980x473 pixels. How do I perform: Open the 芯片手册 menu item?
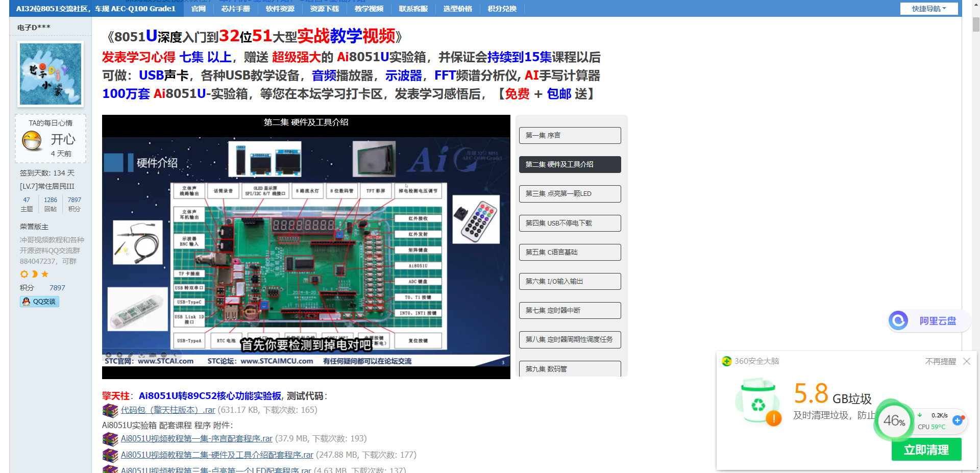coord(235,9)
